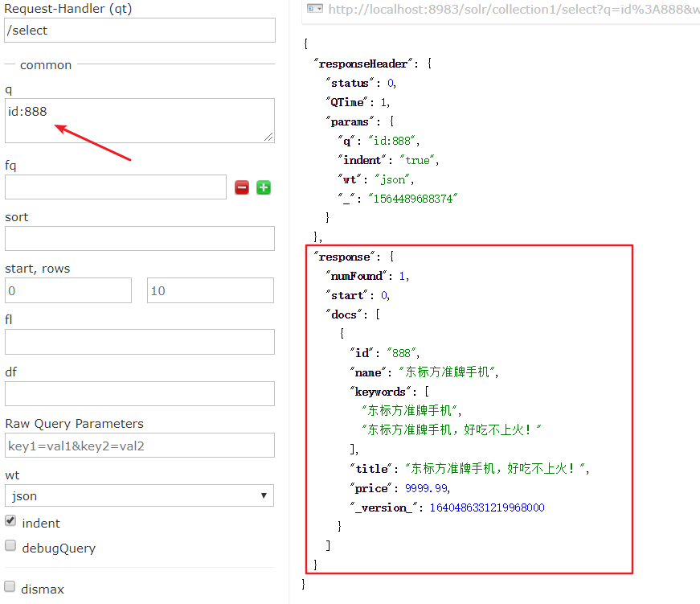The height and width of the screenshot is (604, 700).
Task: Click the sort input field
Action: (x=140, y=238)
